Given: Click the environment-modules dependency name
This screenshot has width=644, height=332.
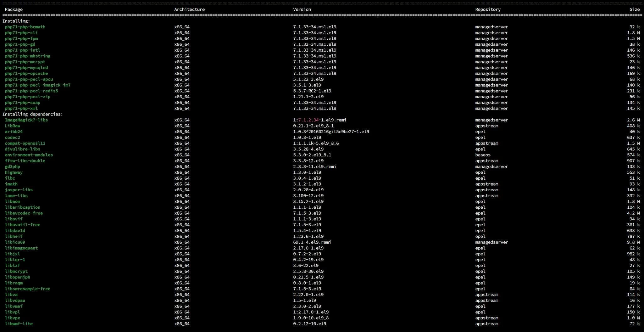Looking at the screenshot, I should (x=29, y=155).
